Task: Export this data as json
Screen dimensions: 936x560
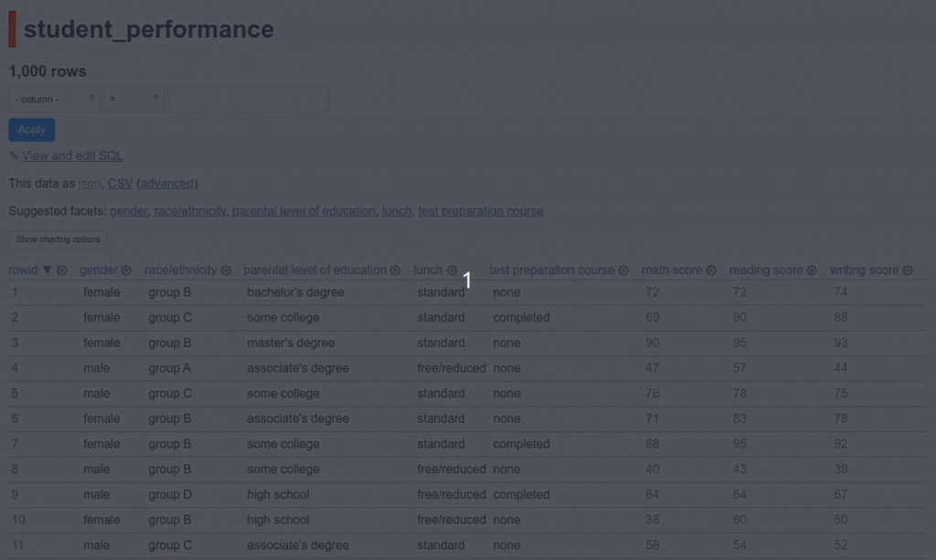Action: pyautogui.click(x=90, y=184)
